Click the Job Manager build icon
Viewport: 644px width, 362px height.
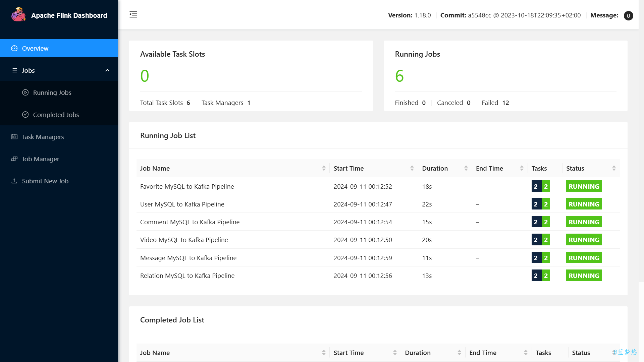point(14,159)
